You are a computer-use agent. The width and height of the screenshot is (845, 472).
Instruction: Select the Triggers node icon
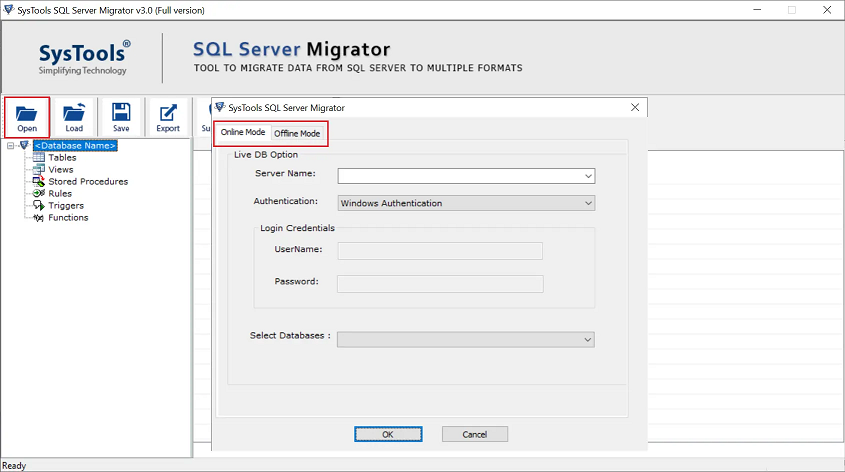39,205
